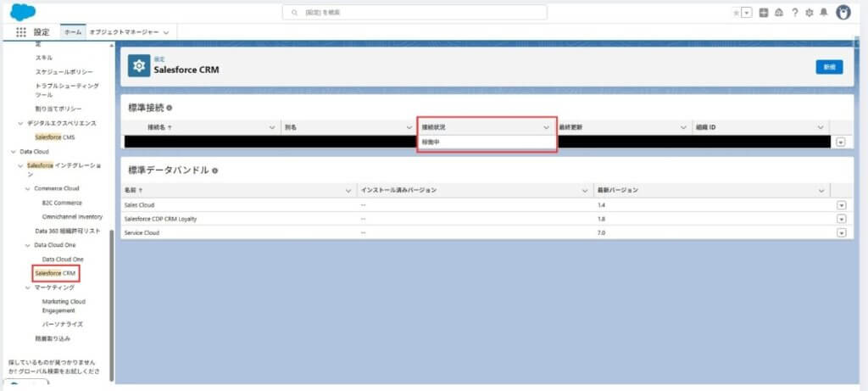Viewport: 868px width, 391px height.
Task: Click the Service Cloud bundle name
Action: click(x=142, y=232)
